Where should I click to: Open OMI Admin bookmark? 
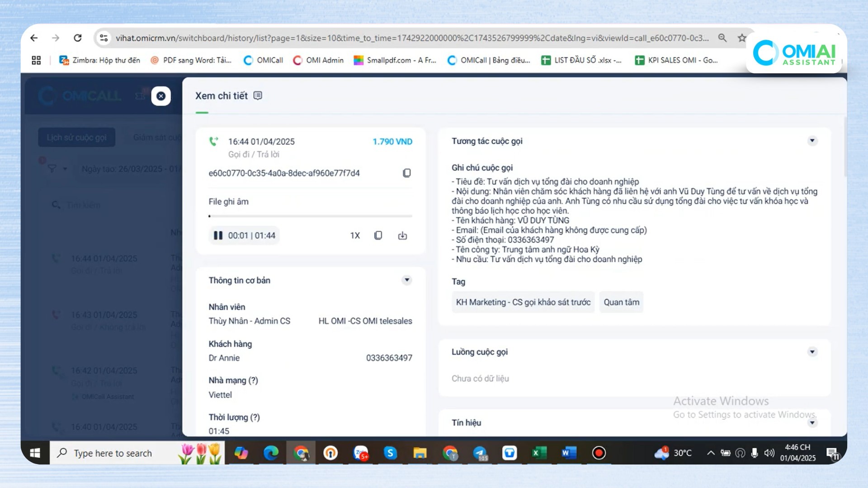318,60
